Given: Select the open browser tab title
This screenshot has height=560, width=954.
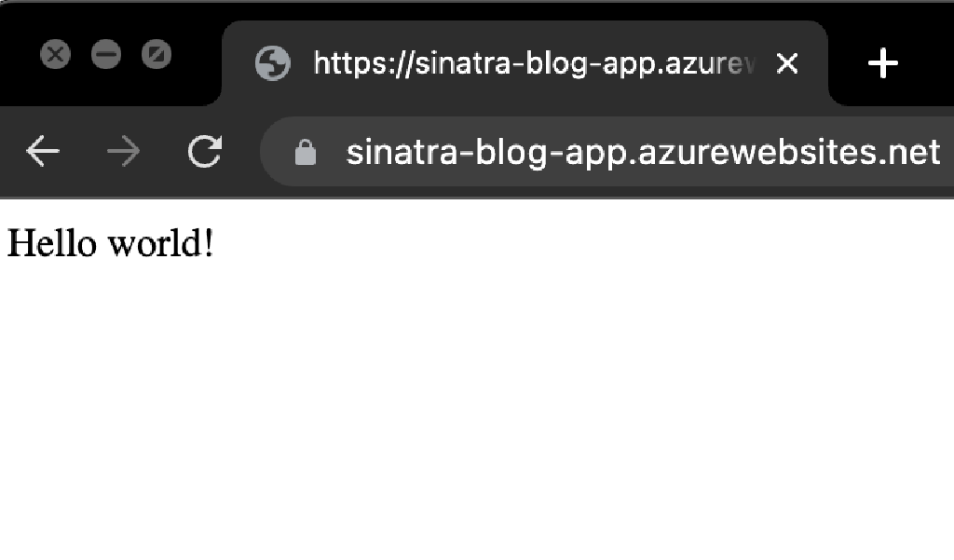Looking at the screenshot, I should pyautogui.click(x=531, y=63).
